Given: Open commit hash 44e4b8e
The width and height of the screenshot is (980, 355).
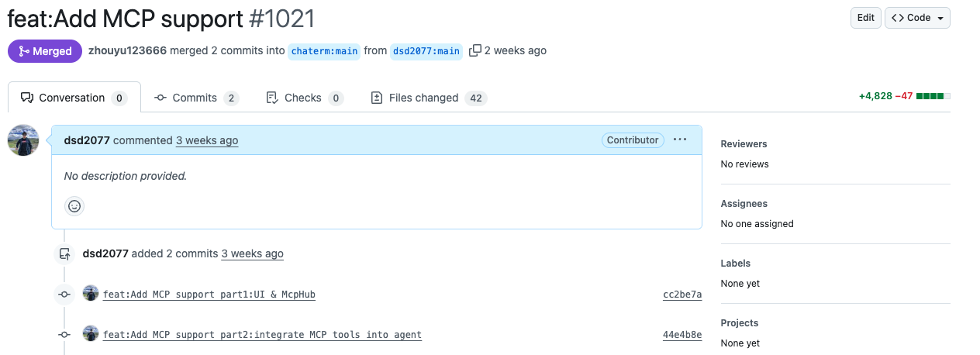Looking at the screenshot, I should pos(682,335).
